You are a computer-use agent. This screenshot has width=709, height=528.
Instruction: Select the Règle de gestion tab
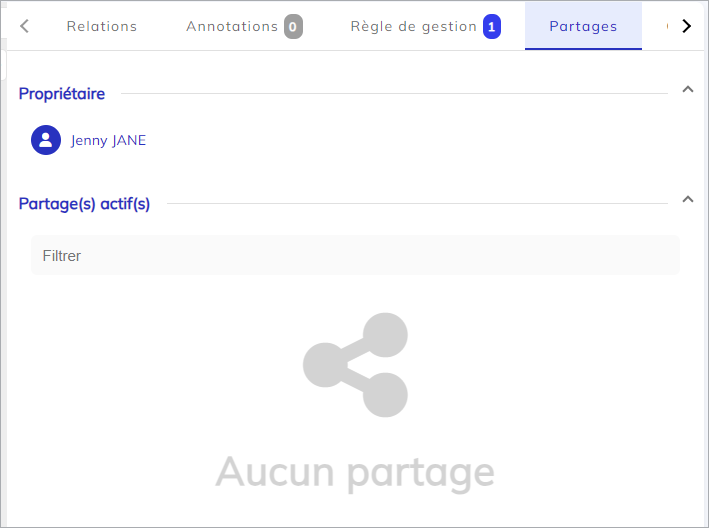click(413, 26)
